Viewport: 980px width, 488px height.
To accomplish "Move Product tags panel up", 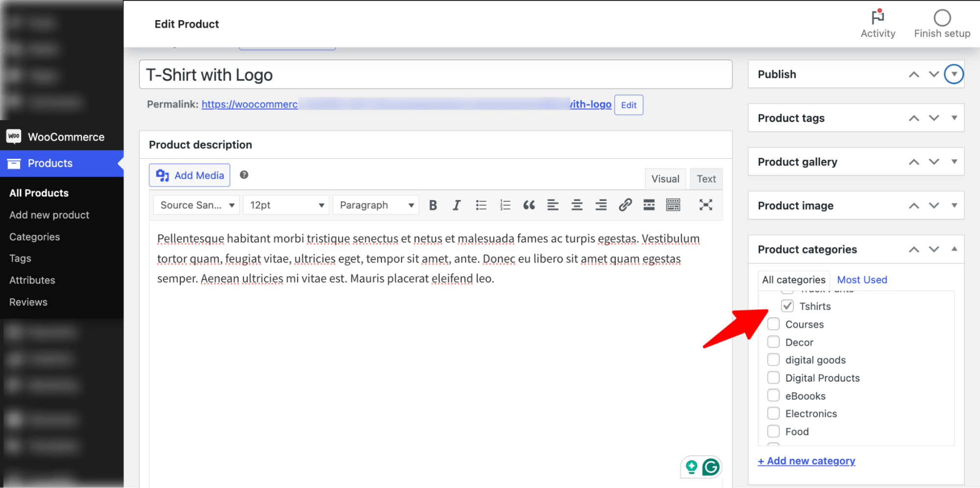I will [914, 118].
